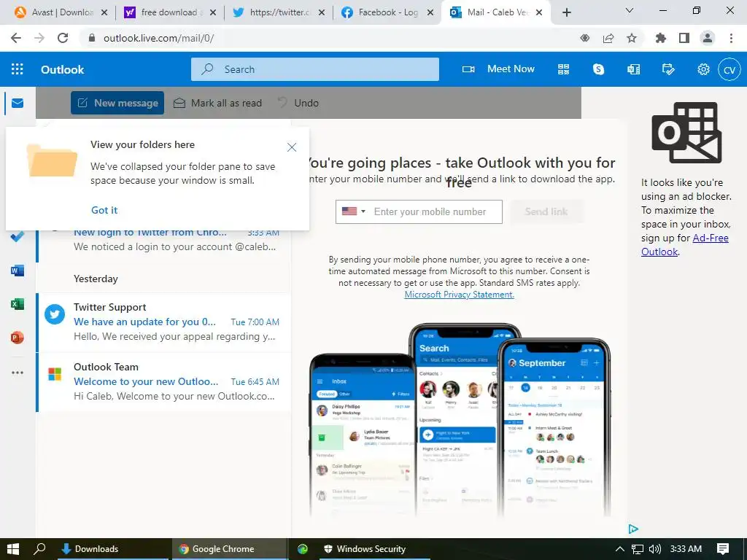Bookmark this page with the star
The height and width of the screenshot is (560, 747).
tap(632, 38)
